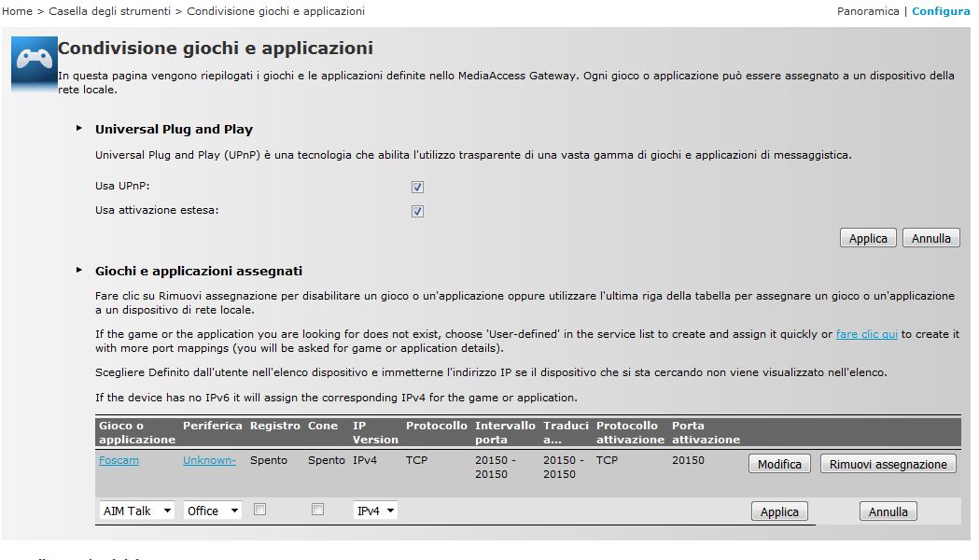Click Applica in the assignment table row

pyautogui.click(x=779, y=511)
